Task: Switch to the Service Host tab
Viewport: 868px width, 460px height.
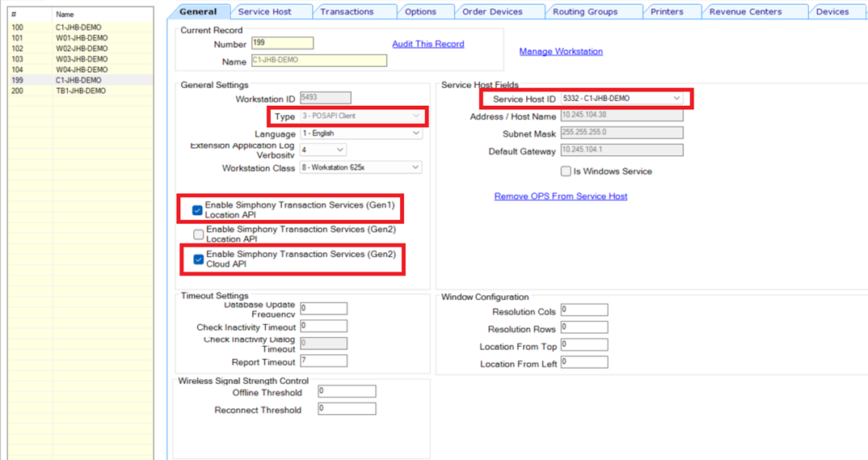Action: (x=264, y=12)
